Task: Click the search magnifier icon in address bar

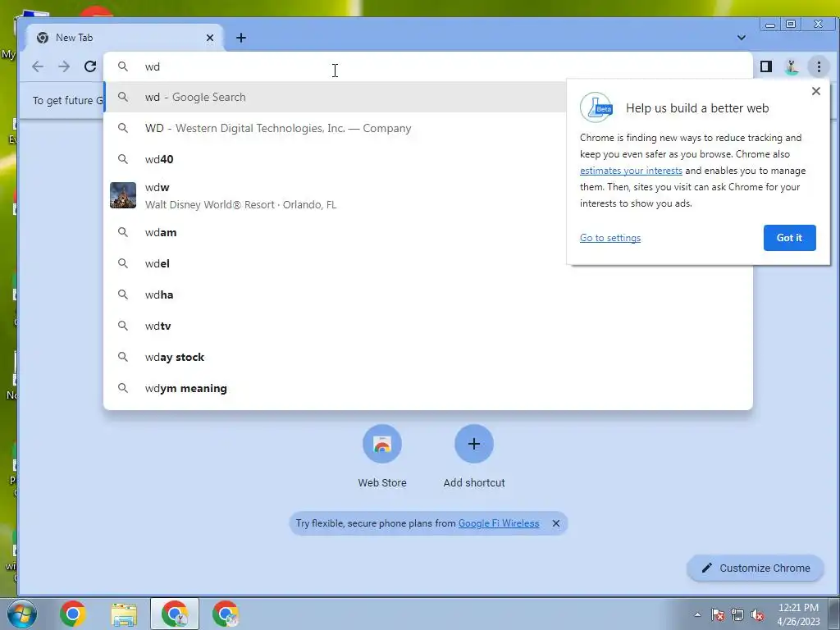Action: pos(123,66)
